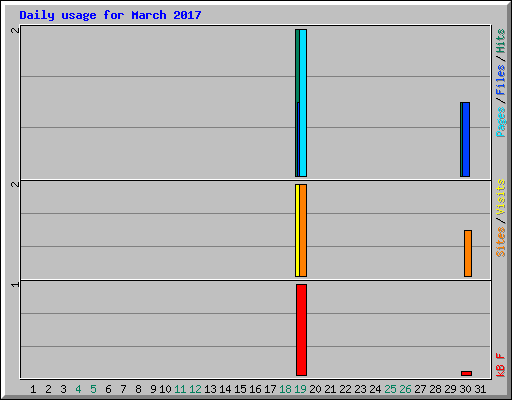Click day label 7 on the x-axis
The width and height of the screenshot is (512, 400).
click(x=123, y=389)
